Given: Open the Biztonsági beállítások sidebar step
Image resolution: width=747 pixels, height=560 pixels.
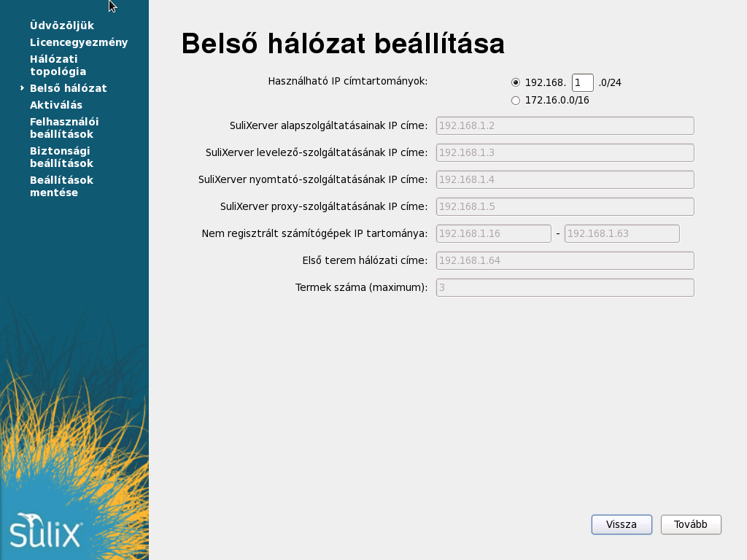Looking at the screenshot, I should pos(61,157).
